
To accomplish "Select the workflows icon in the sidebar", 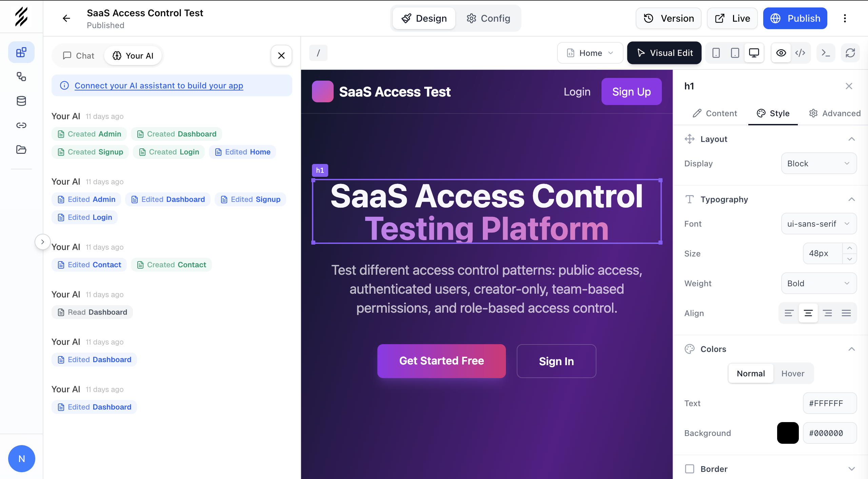I will pos(21,77).
